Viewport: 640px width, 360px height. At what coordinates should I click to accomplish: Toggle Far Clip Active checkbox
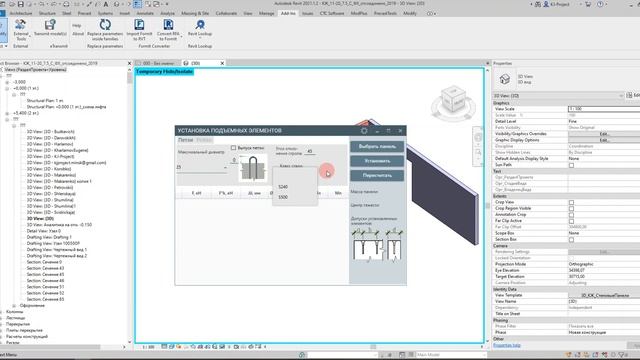click(x=571, y=221)
